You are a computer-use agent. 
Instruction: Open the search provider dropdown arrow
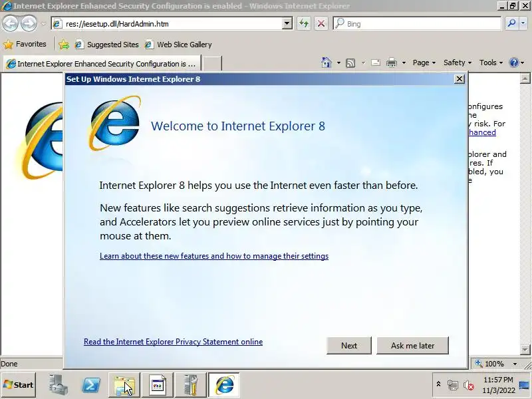[x=523, y=23]
